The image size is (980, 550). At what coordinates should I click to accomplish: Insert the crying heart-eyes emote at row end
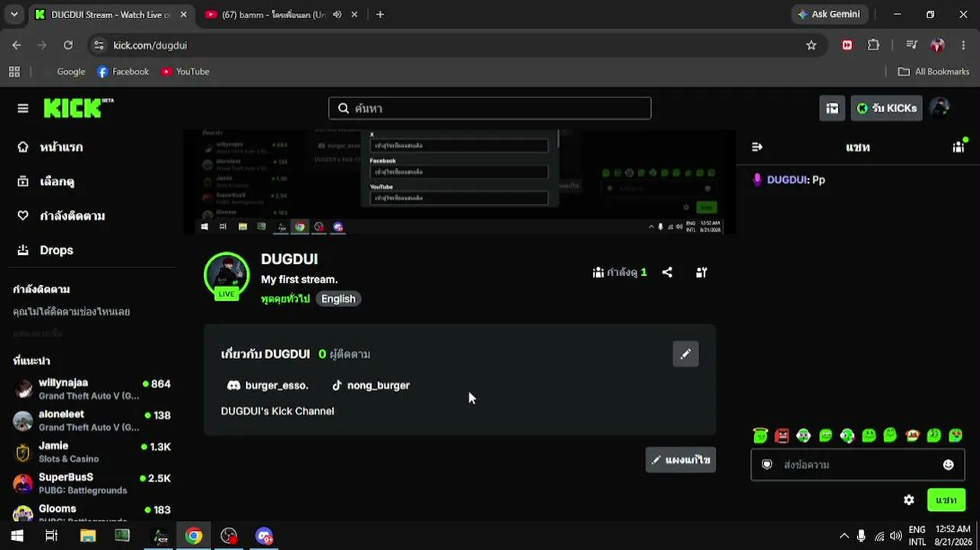click(x=956, y=435)
